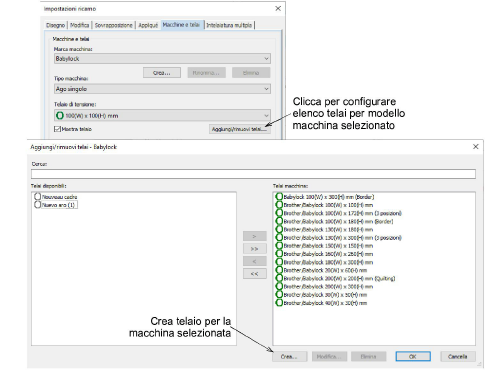Go to the Sovrapposizione tab
This screenshot has width=496, height=380.
113,25
